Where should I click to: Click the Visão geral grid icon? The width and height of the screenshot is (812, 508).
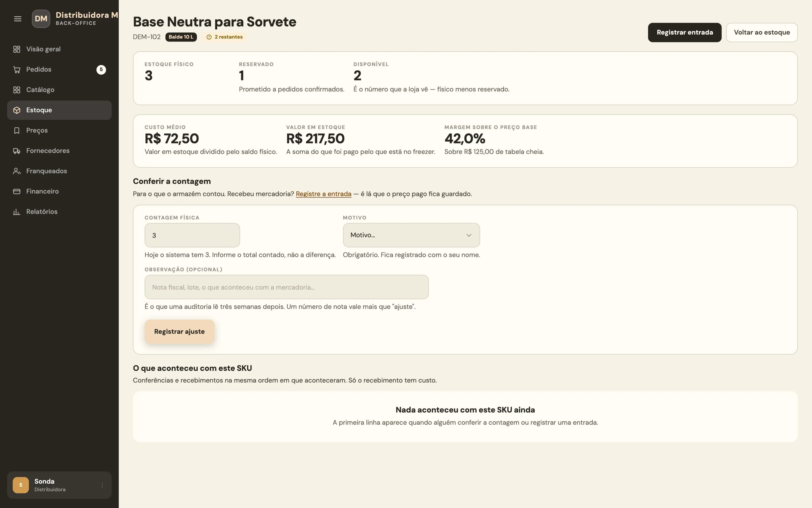tap(17, 49)
